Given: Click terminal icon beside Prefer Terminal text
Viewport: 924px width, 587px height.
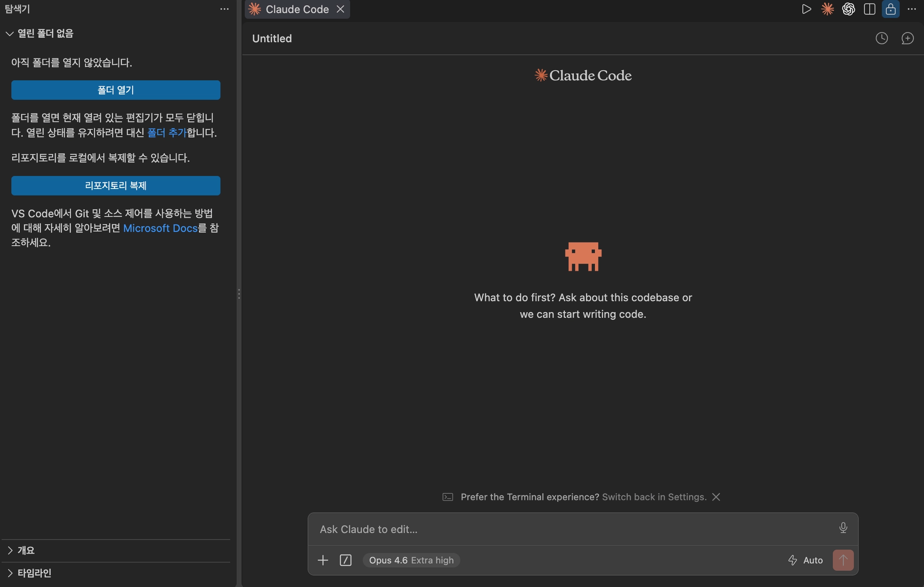Looking at the screenshot, I should [x=448, y=497].
